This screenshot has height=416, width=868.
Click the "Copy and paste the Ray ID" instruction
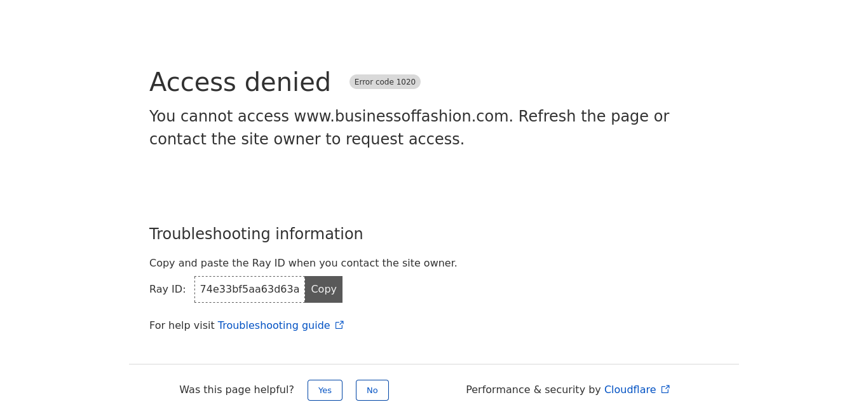point(303,263)
